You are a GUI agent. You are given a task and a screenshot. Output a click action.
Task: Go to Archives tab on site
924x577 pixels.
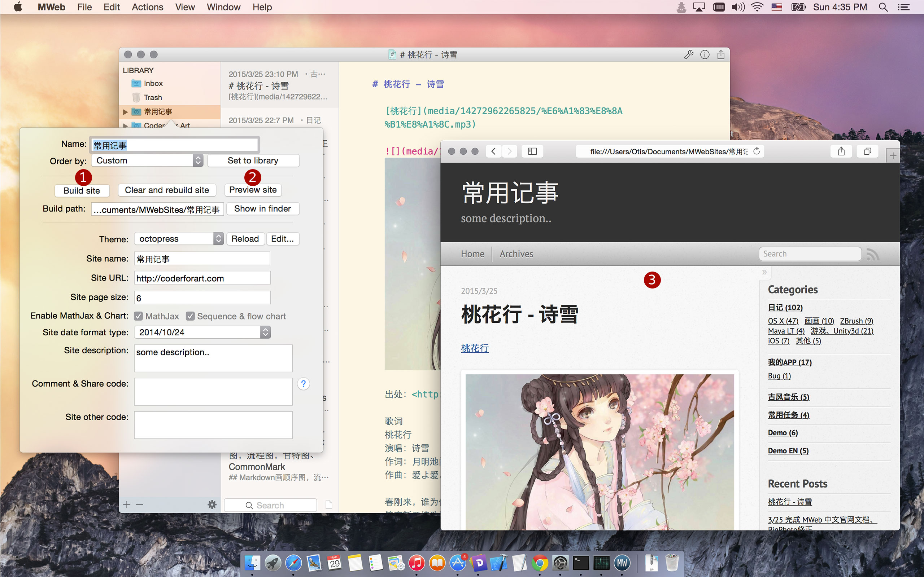(516, 254)
